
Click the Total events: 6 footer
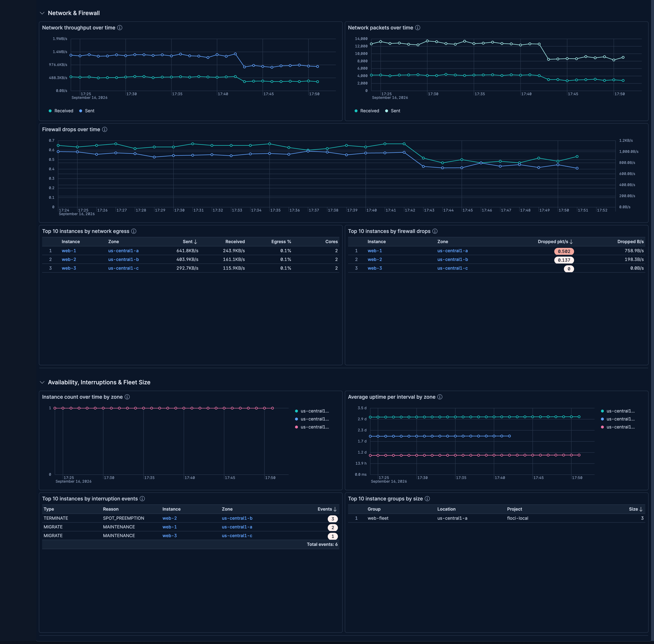322,545
